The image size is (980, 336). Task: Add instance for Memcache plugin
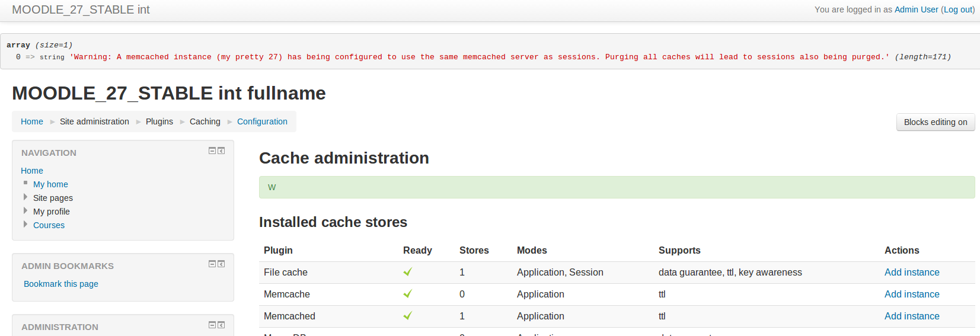click(x=912, y=294)
